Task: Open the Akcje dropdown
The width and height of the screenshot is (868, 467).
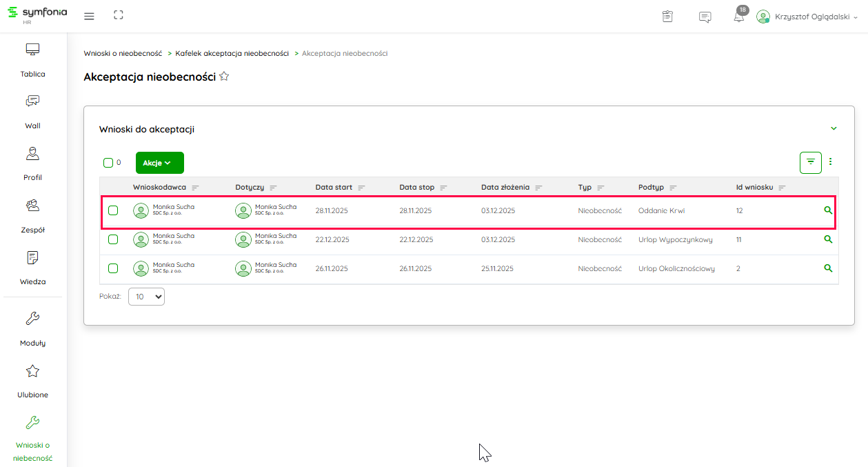Action: pyautogui.click(x=159, y=163)
